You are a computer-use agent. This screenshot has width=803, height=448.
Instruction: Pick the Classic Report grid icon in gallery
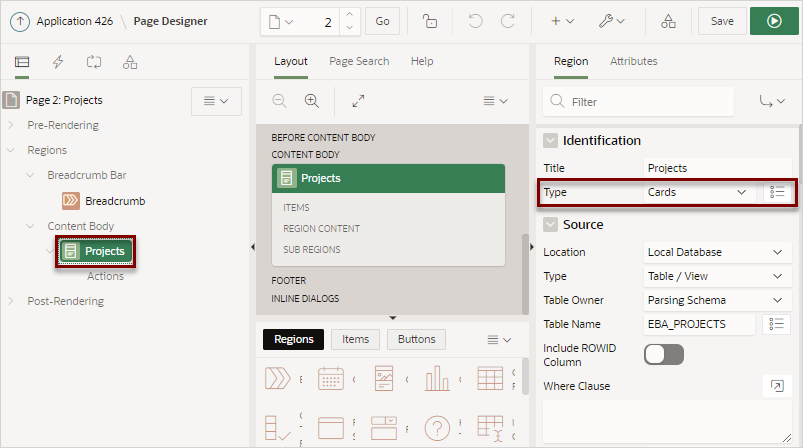[x=490, y=379]
